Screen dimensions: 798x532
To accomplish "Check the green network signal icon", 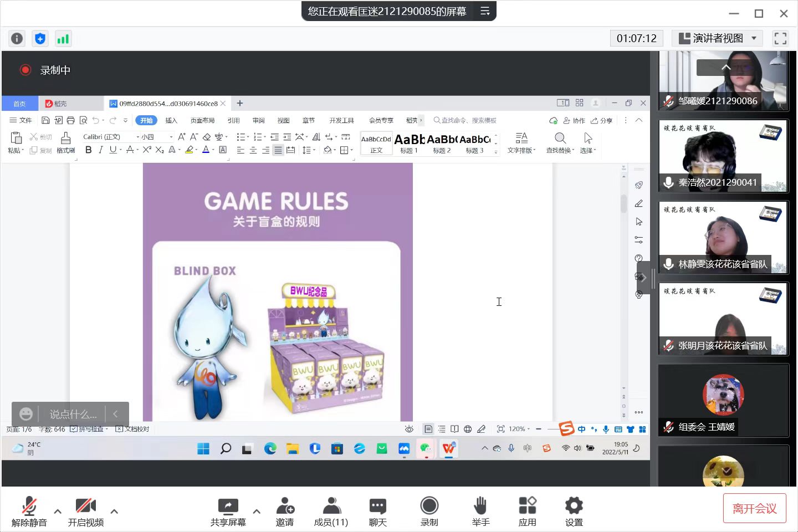I will (63, 38).
